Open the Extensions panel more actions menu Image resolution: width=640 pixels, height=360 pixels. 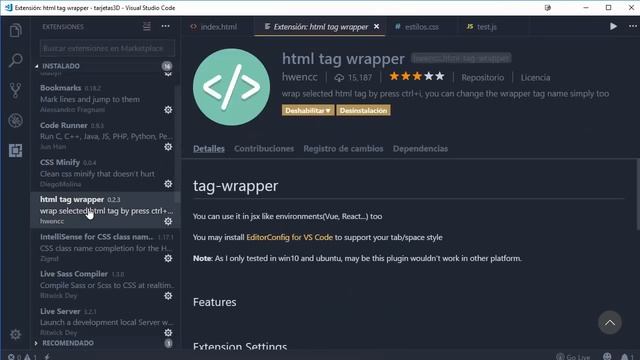pos(165,27)
